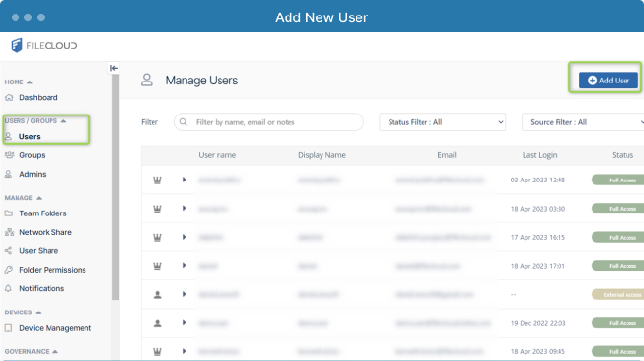The width and height of the screenshot is (644, 361).
Task: Click the magnifier icon in filter box
Action: [x=184, y=122]
